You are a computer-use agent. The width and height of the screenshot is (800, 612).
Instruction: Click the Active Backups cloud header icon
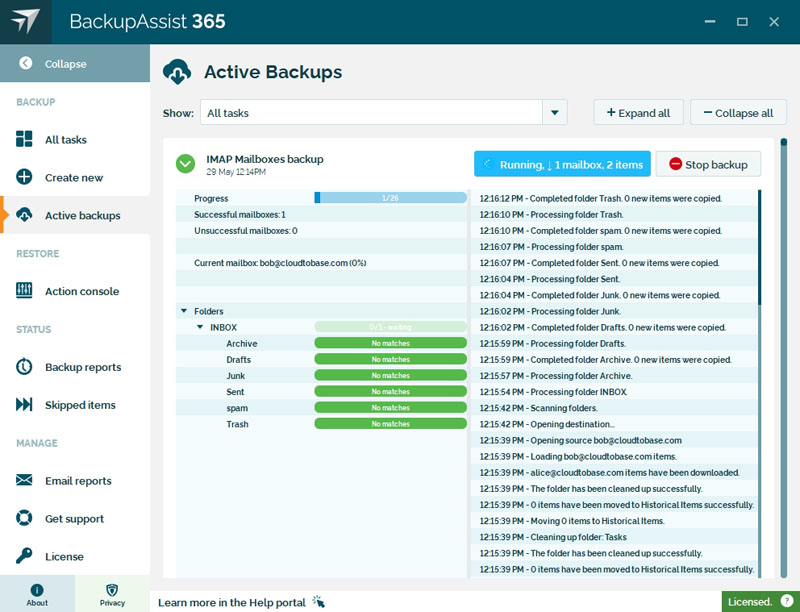pos(177,72)
